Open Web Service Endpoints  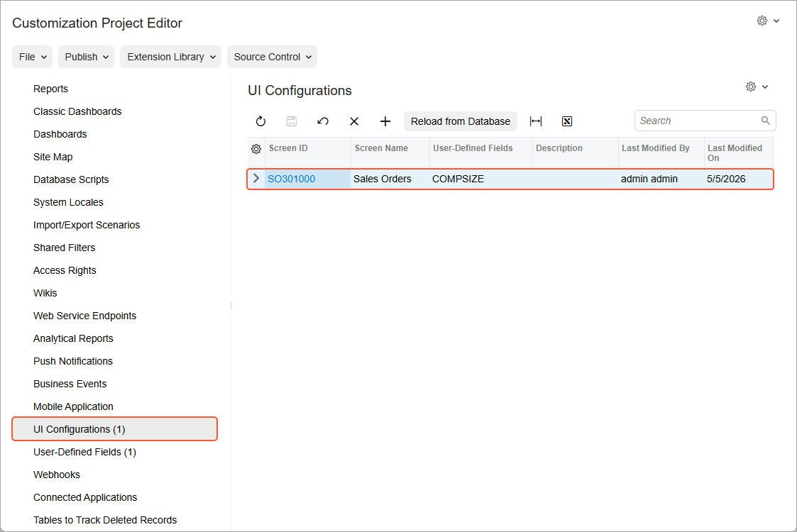[85, 316]
